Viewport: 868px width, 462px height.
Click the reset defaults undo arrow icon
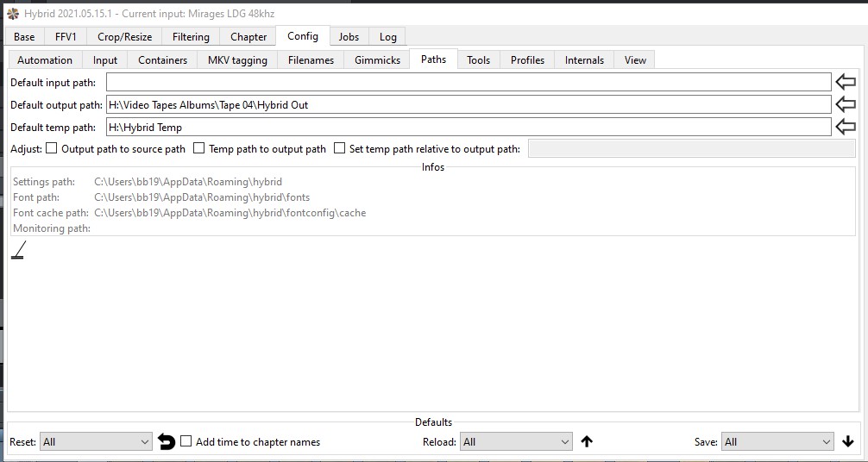(167, 442)
